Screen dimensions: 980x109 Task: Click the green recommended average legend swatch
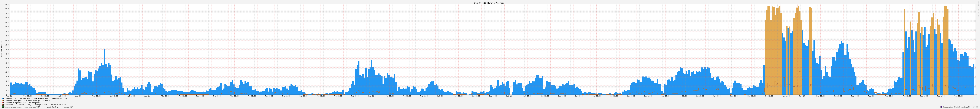pos(3,107)
